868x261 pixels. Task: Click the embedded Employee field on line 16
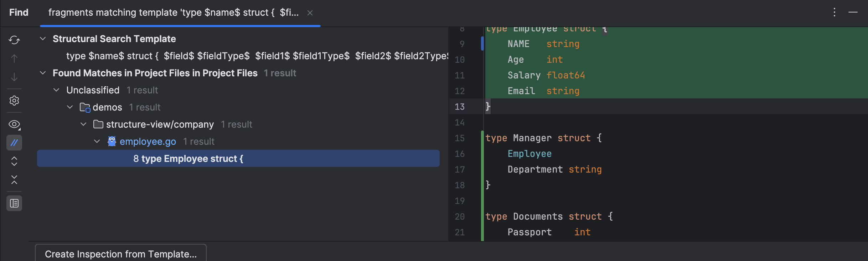(x=529, y=154)
